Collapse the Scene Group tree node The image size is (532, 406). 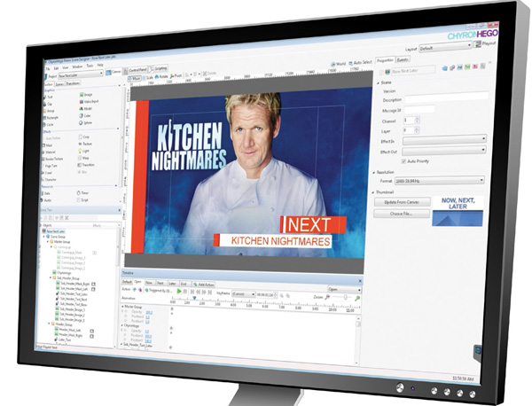click(x=44, y=236)
